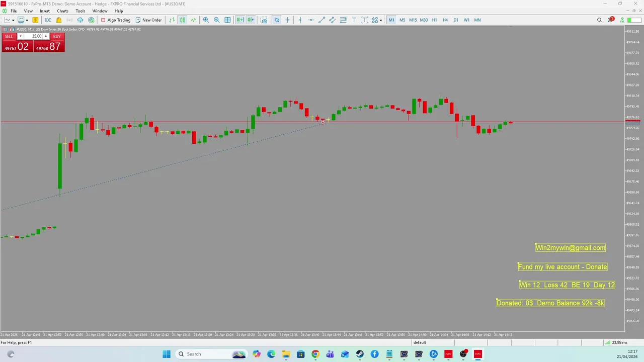644x362 pixels.
Task: Open the Insert menu
Action: [x=45, y=11]
